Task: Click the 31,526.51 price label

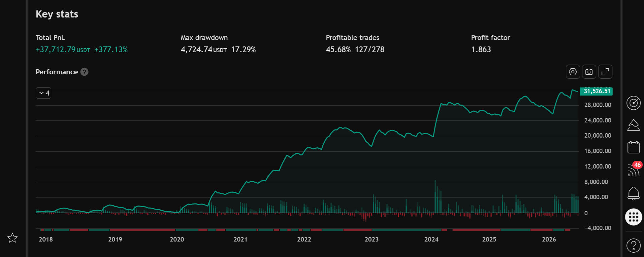Action: (x=596, y=91)
